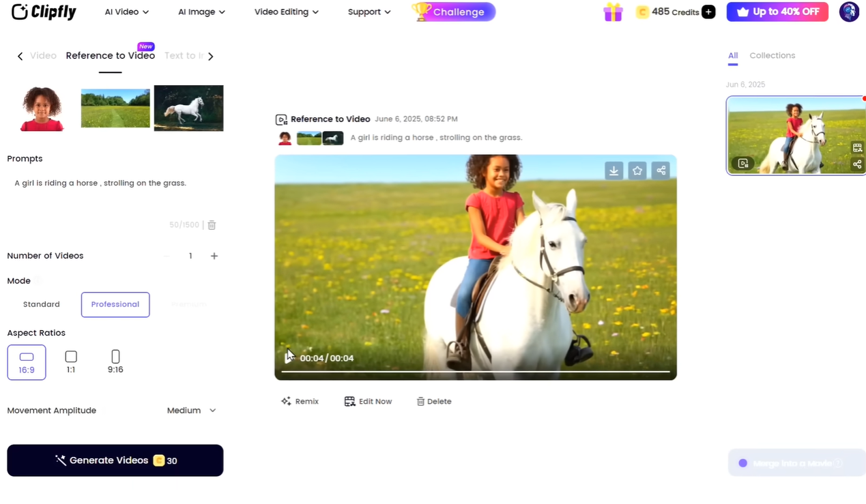This screenshot has height=504, width=866.
Task: Click the video description prompt text
Action: coord(436,138)
